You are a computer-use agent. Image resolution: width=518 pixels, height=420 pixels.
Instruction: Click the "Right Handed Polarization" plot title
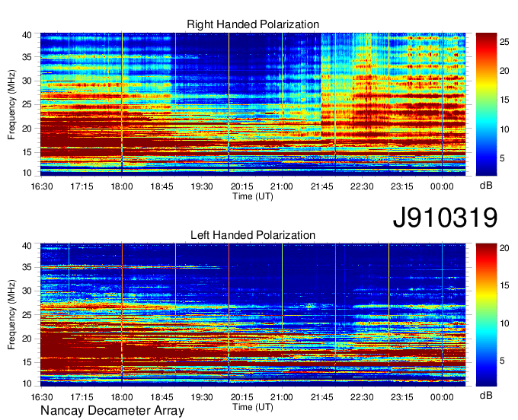(x=253, y=24)
